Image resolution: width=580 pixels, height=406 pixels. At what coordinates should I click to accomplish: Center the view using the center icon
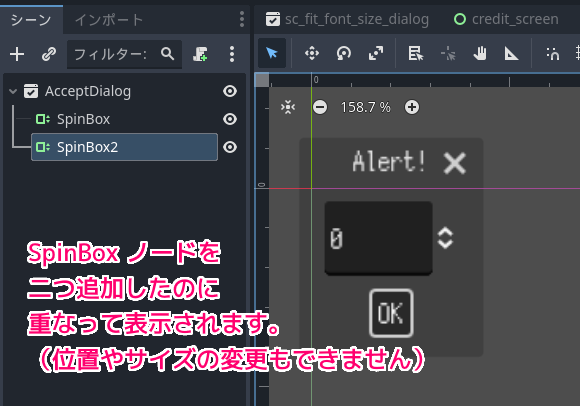pyautogui.click(x=288, y=107)
